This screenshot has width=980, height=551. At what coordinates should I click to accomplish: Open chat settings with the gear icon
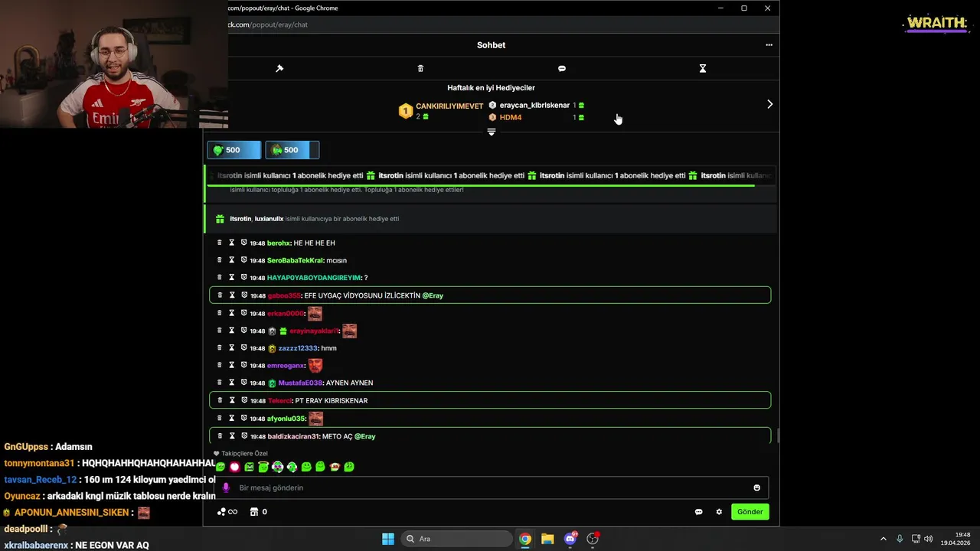[x=719, y=512]
